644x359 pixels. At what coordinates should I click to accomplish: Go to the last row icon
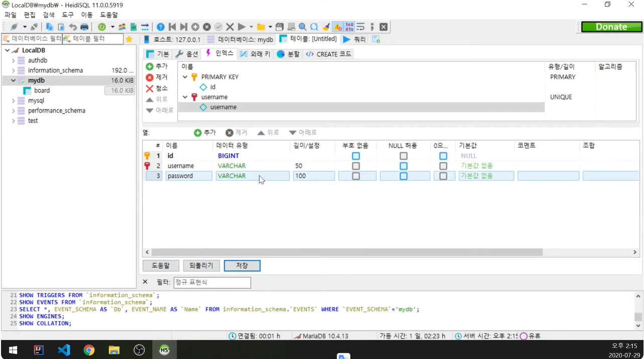tap(184, 27)
